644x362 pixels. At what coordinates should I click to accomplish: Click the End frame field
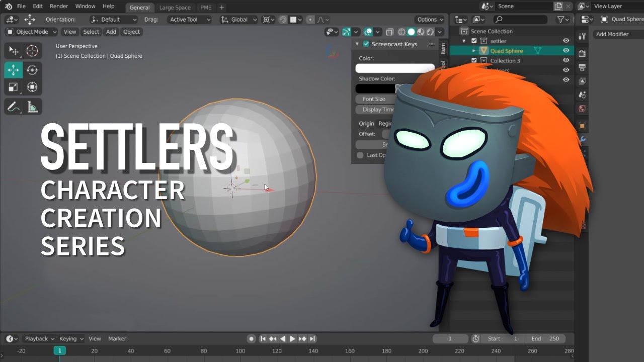(x=545, y=339)
